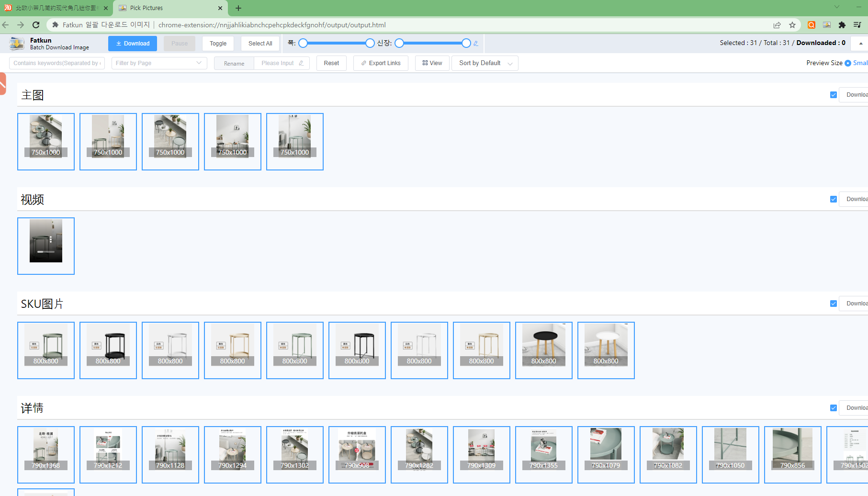Click the edit pencil next to height slider
Screen dimensions: 868x496
(476, 44)
